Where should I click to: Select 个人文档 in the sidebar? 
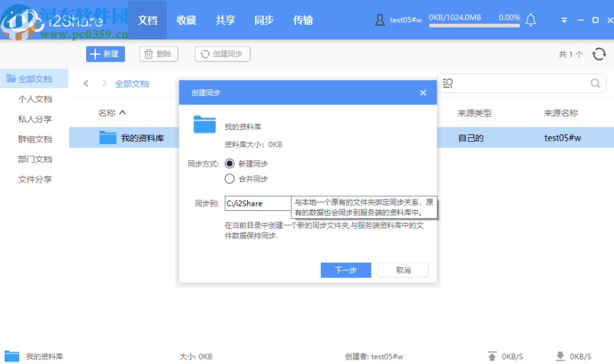(x=34, y=99)
